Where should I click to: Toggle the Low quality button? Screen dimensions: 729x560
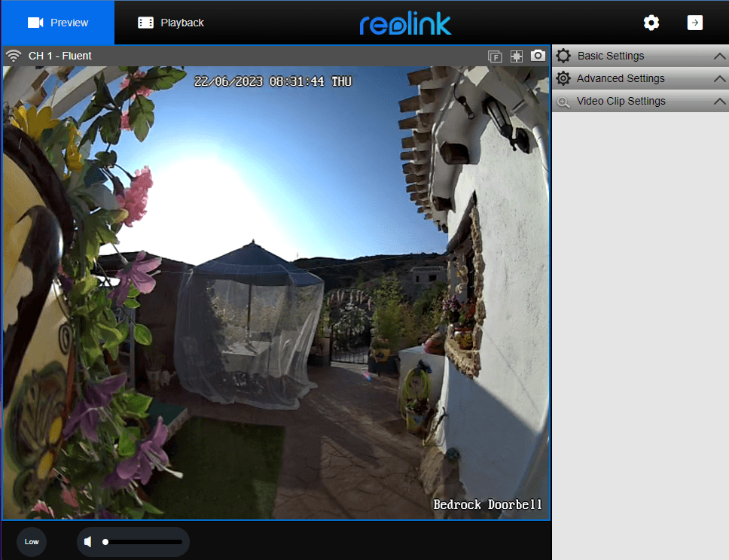tap(32, 542)
